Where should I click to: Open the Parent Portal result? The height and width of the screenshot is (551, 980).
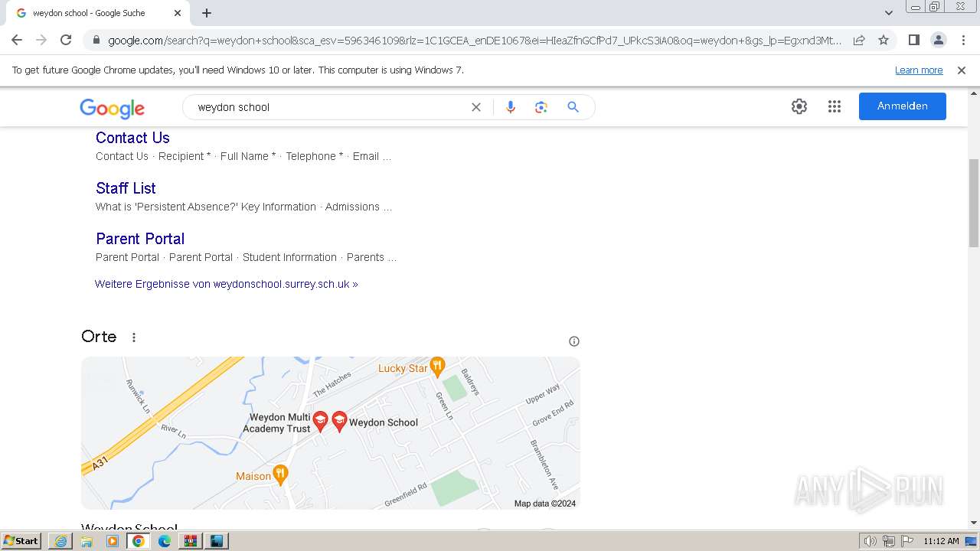pos(140,239)
